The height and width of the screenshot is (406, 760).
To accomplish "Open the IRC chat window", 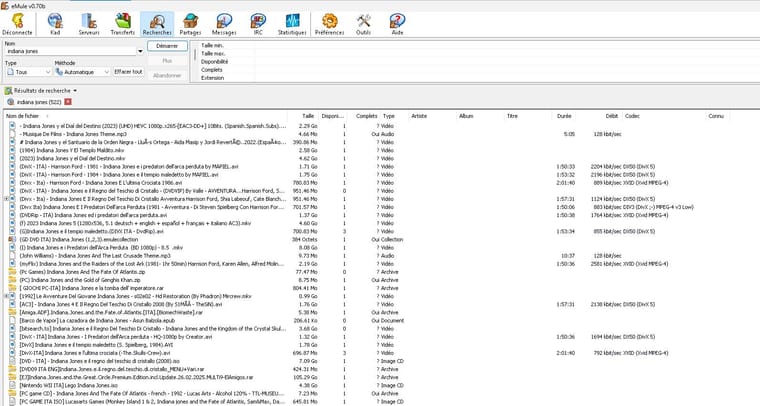I will (x=258, y=22).
